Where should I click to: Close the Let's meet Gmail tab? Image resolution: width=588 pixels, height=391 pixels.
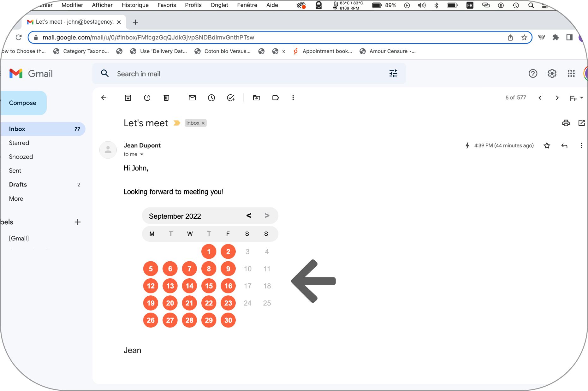tap(119, 22)
